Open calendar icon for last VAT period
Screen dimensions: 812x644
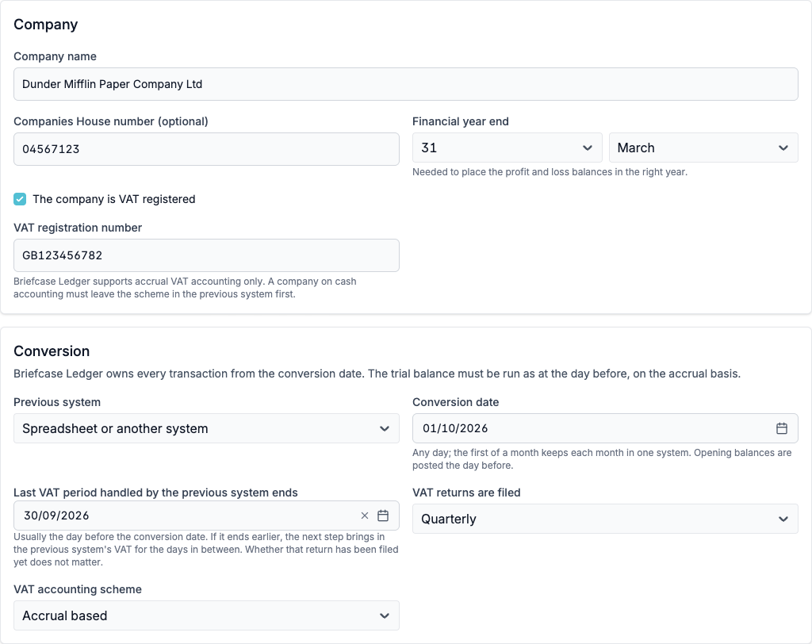(383, 516)
